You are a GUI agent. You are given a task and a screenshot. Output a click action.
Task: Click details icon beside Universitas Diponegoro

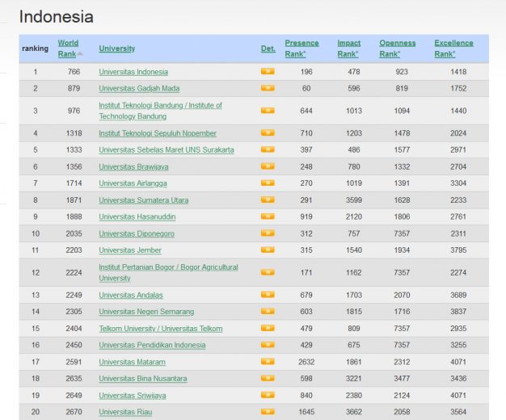pos(268,233)
